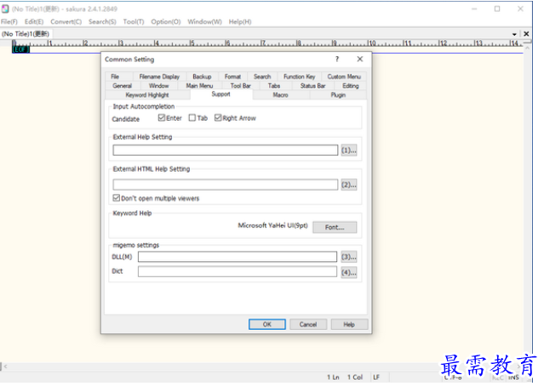544x392 pixels.
Task: Browse HTML help file with (2)... button
Action: tap(348, 185)
